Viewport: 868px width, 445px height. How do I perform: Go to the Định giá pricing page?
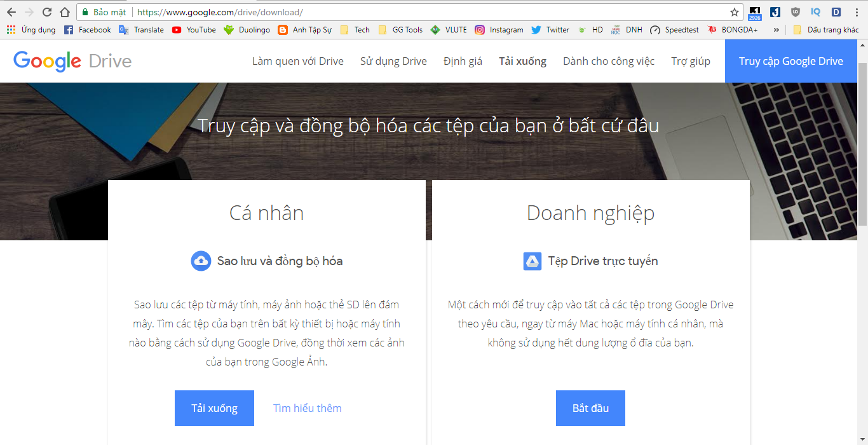pos(463,61)
